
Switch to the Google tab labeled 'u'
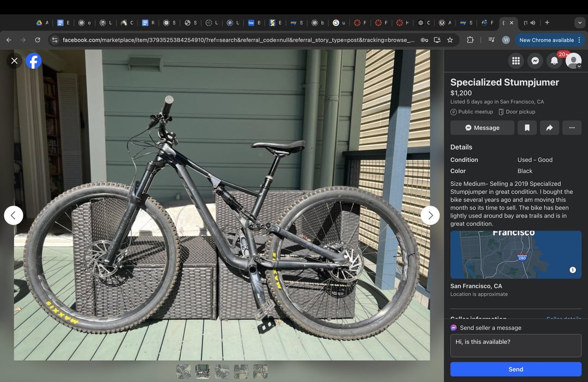click(339, 23)
